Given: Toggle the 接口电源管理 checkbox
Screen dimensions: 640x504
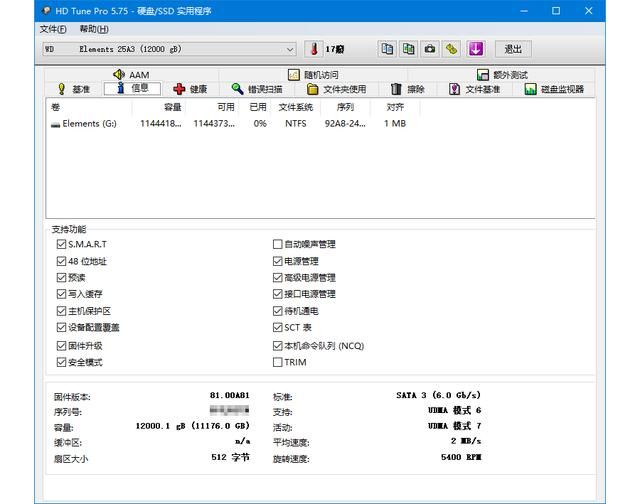Looking at the screenshot, I should click(278, 294).
